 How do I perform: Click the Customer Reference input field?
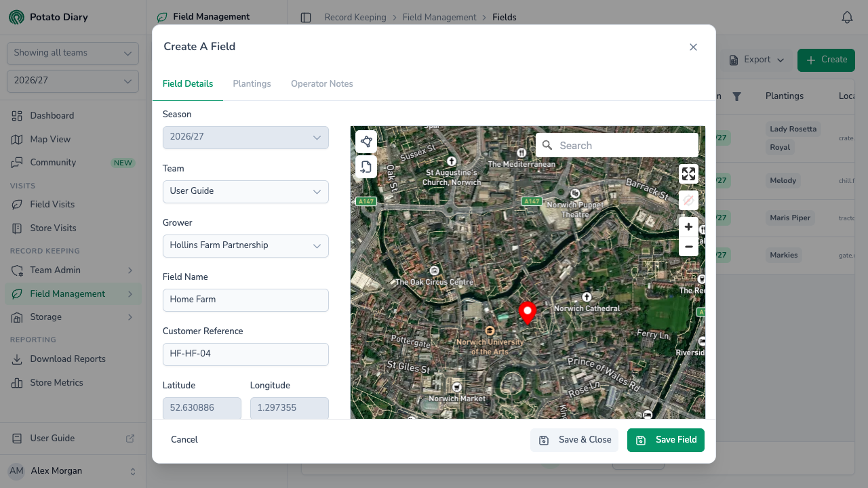[x=245, y=354]
